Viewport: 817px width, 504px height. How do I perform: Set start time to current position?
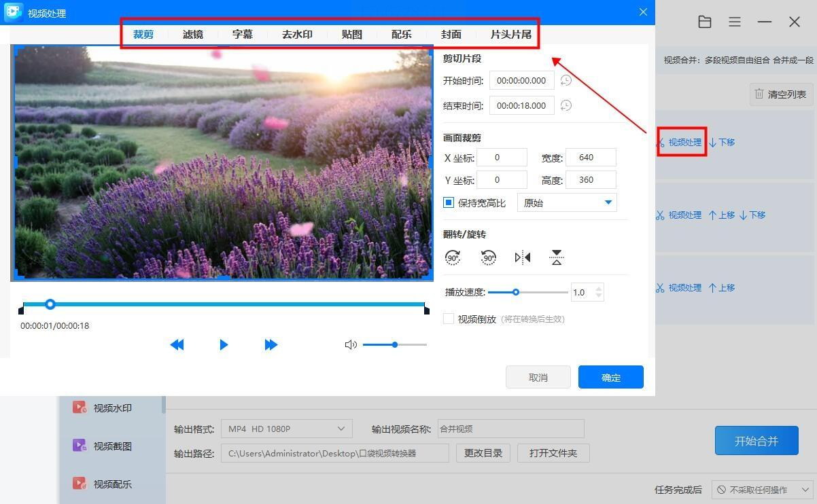point(566,81)
